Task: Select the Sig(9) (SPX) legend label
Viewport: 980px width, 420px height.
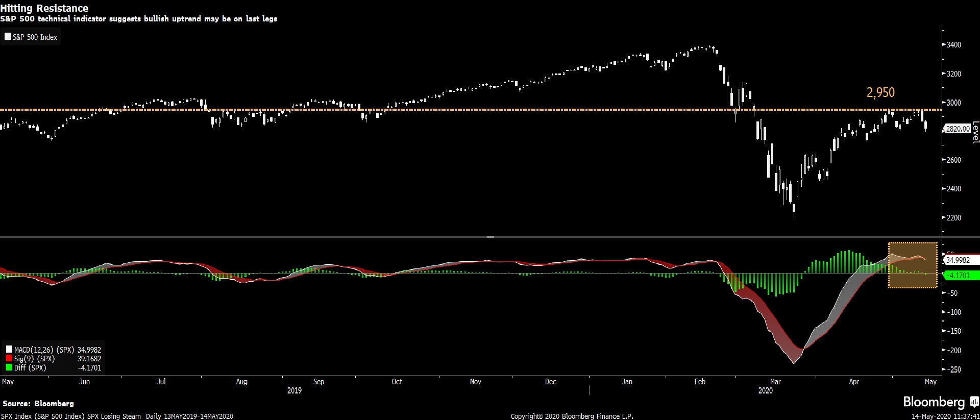Action: [x=34, y=359]
